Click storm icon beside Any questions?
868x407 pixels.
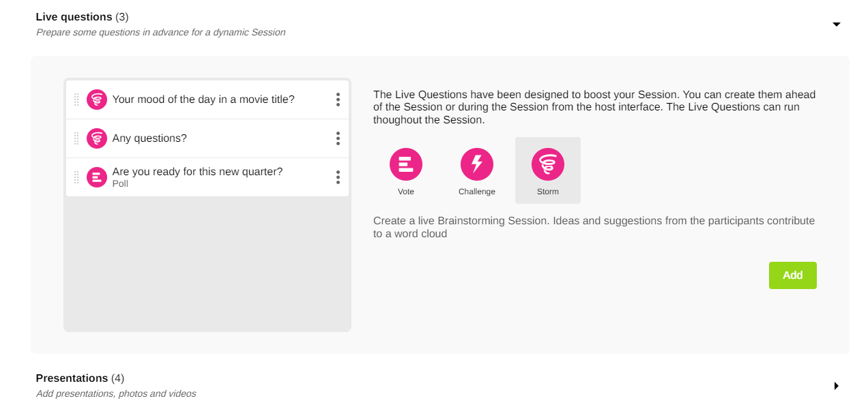pyautogui.click(x=97, y=138)
